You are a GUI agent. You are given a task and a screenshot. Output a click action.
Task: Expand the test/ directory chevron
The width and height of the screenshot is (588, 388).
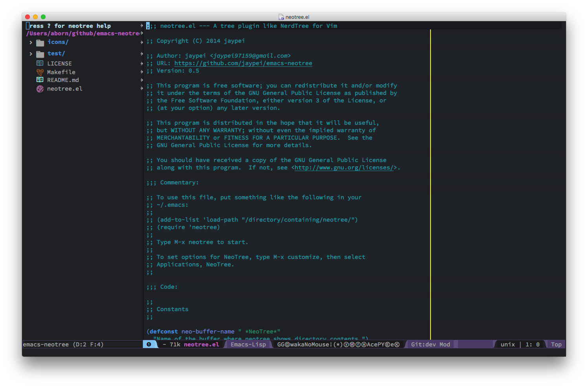31,54
